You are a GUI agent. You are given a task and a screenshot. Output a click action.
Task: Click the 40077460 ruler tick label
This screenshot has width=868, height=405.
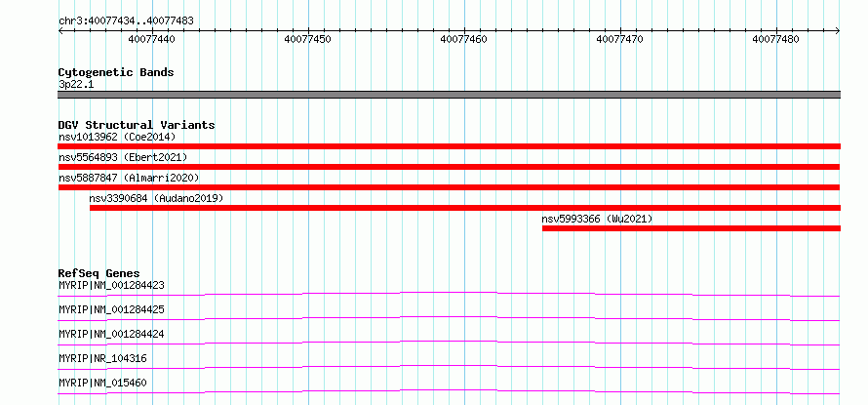click(x=464, y=39)
